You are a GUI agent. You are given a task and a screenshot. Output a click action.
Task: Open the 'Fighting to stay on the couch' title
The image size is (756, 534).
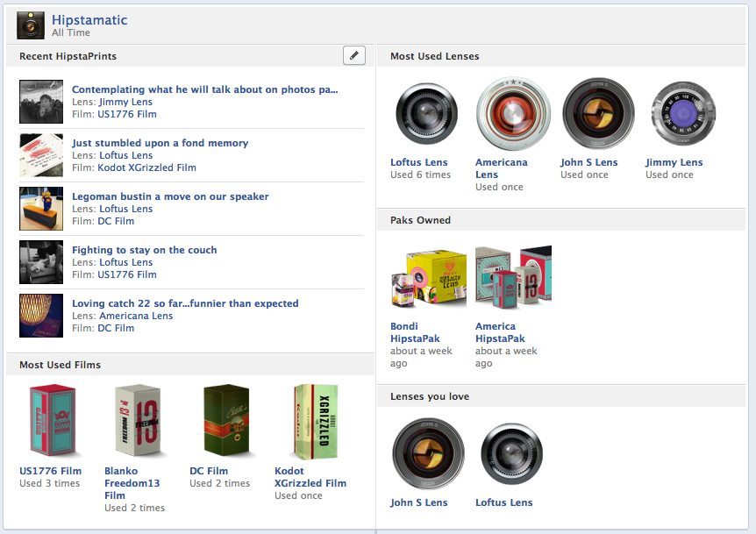pos(144,250)
